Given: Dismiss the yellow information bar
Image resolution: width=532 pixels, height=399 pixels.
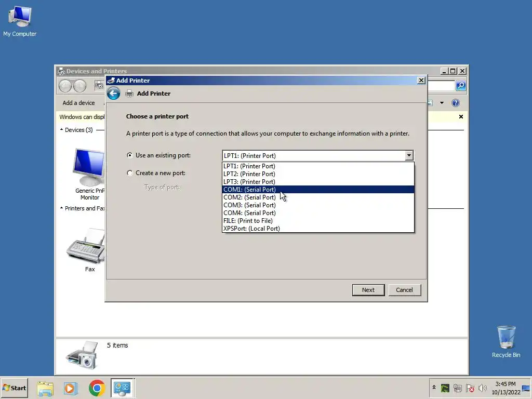Looking at the screenshot, I should 461,117.
